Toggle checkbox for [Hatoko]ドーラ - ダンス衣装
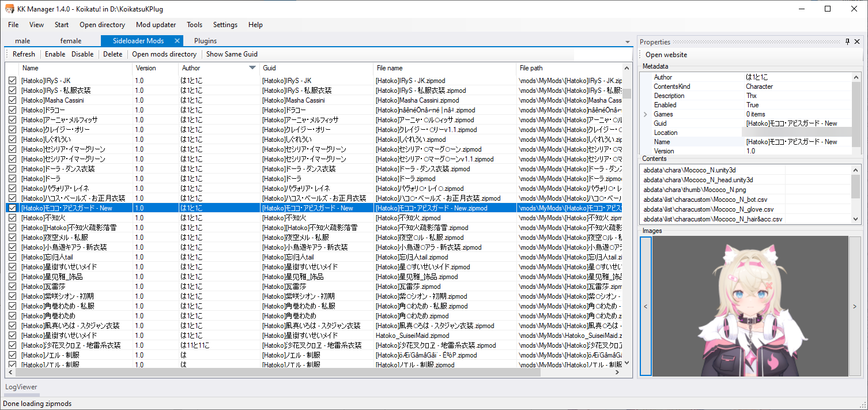Viewport: 868px width, 410px height. coord(12,169)
